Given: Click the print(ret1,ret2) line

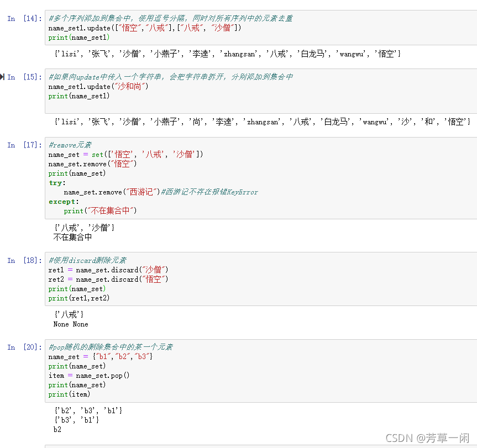Looking at the screenshot, I should click(x=79, y=298).
